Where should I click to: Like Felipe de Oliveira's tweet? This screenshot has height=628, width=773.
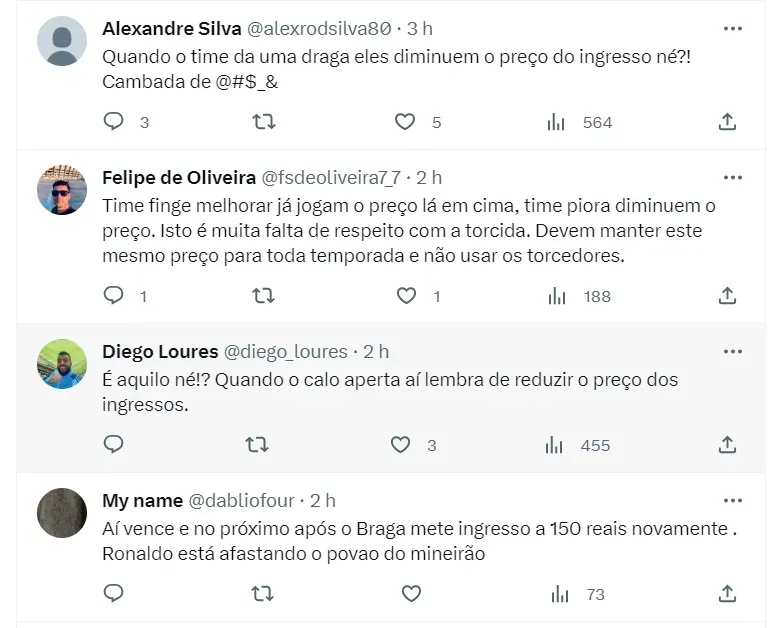(x=406, y=296)
